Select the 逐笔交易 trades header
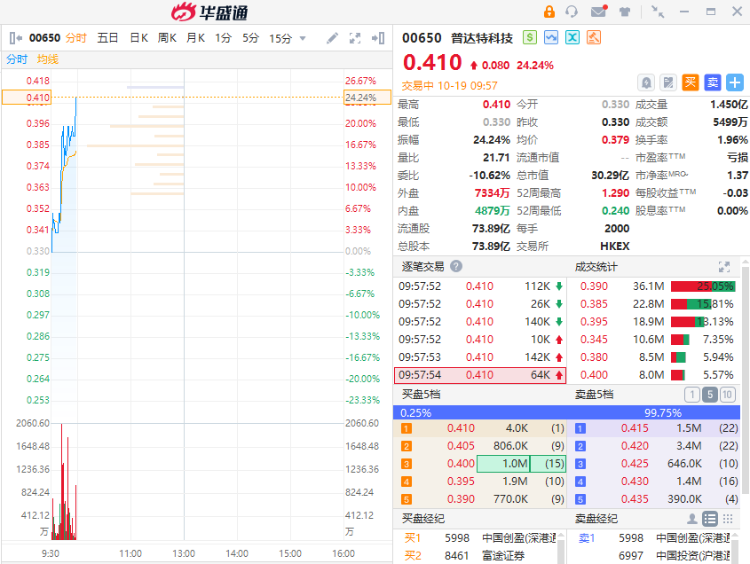Viewport: 750px width, 564px height. point(423,266)
